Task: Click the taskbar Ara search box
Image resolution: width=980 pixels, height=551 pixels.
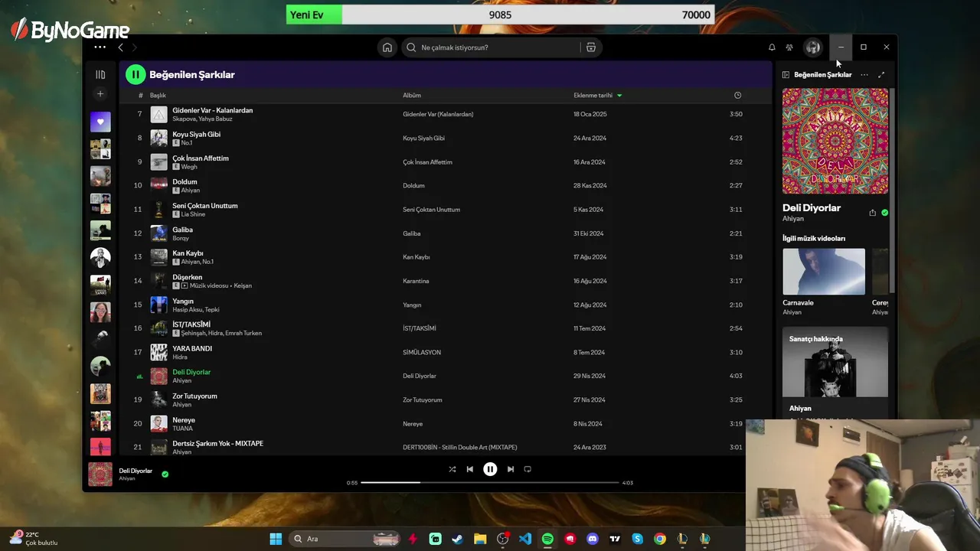Action: tap(345, 539)
